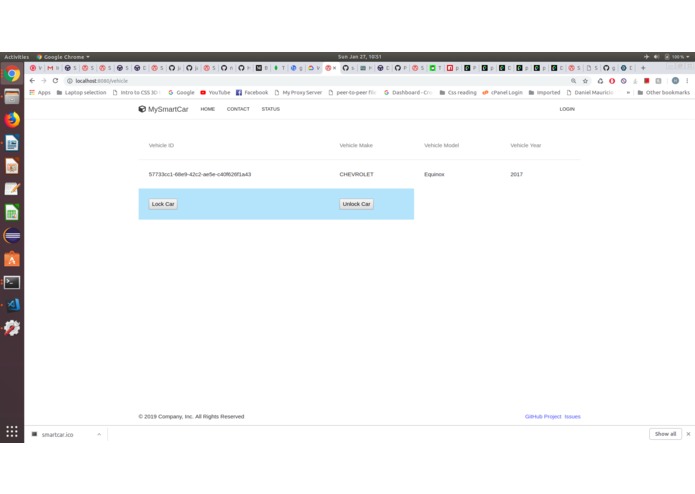This screenshot has height=494, width=695.
Task: Open the Dashboard bookmark
Action: [408, 93]
